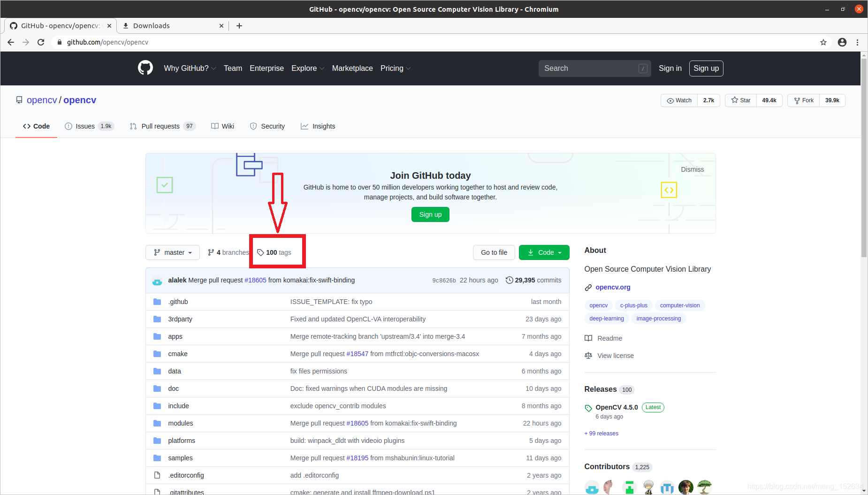Viewport: 868px width, 495px height.
Task: Click the green Sign up banner button
Action: [430, 214]
